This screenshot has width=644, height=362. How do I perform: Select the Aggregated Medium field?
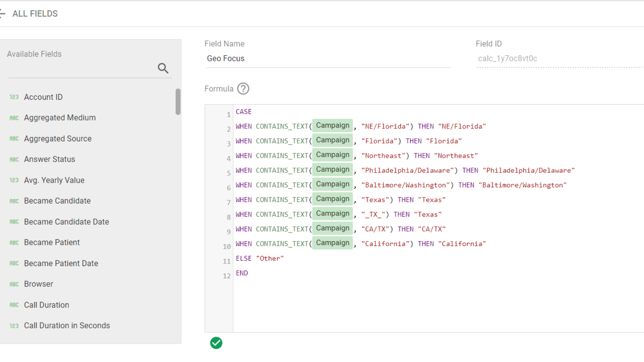[x=60, y=118]
